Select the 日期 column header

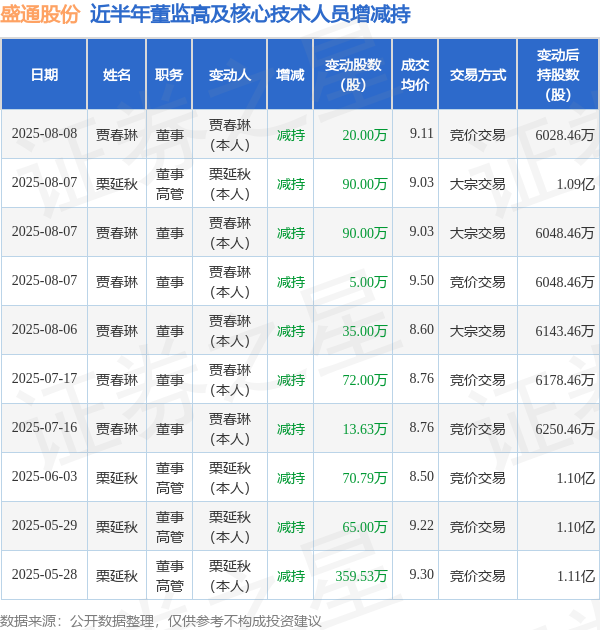(44, 75)
